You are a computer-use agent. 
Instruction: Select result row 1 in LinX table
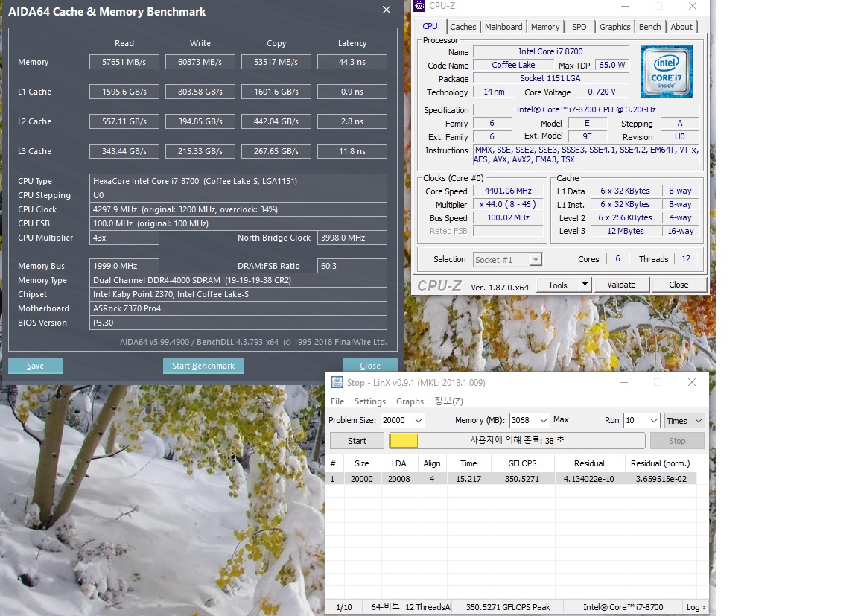pyautogui.click(x=512, y=479)
